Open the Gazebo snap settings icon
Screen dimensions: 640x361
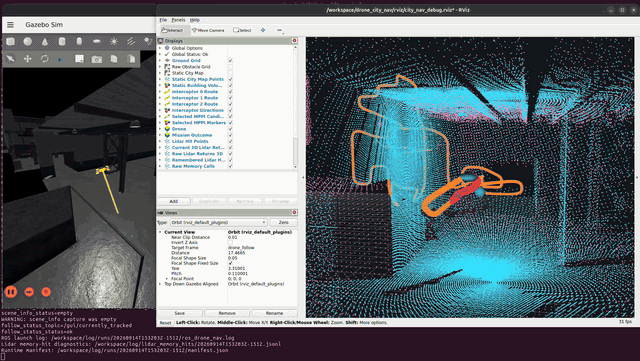[62, 60]
